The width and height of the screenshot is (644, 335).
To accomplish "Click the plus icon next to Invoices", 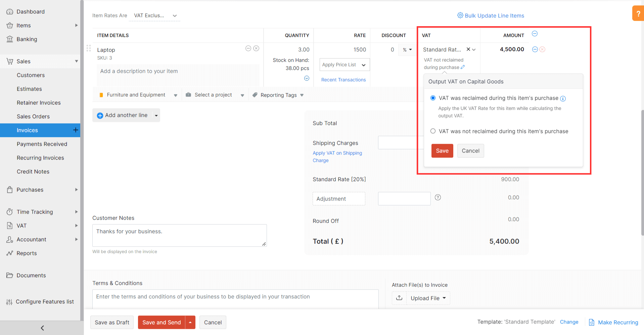I will 76,130.
